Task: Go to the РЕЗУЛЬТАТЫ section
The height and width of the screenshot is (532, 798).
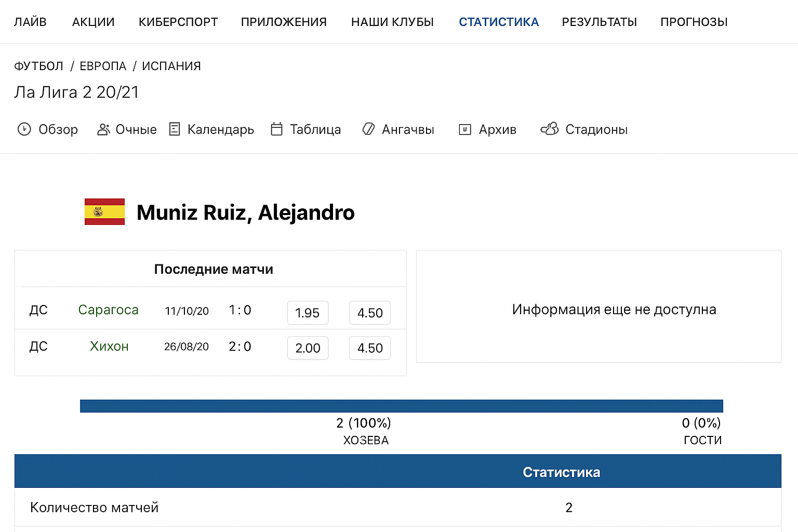Action: (x=599, y=22)
